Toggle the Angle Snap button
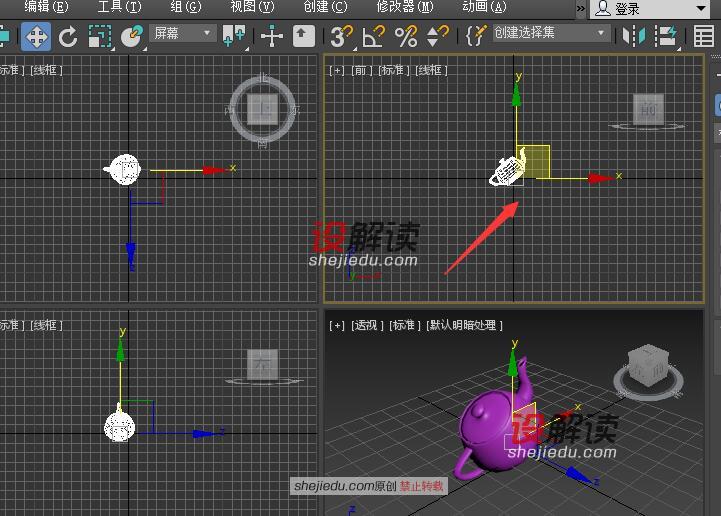This screenshot has height=516, width=721. click(x=373, y=36)
